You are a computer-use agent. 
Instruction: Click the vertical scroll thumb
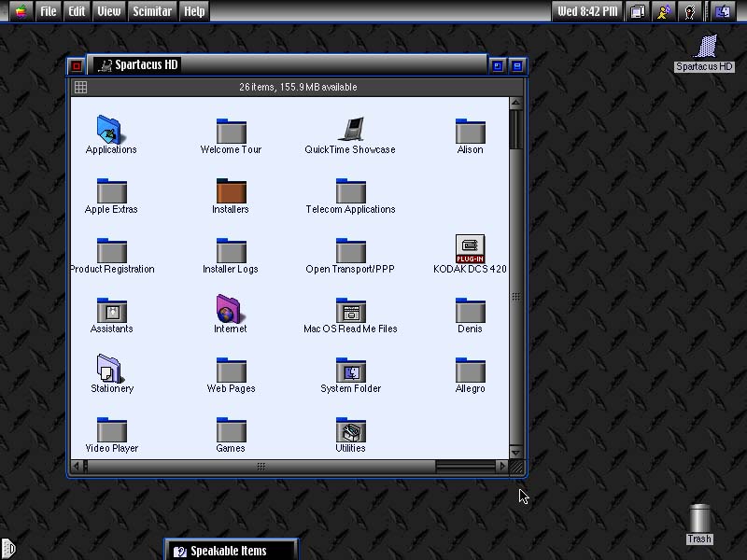point(516,296)
